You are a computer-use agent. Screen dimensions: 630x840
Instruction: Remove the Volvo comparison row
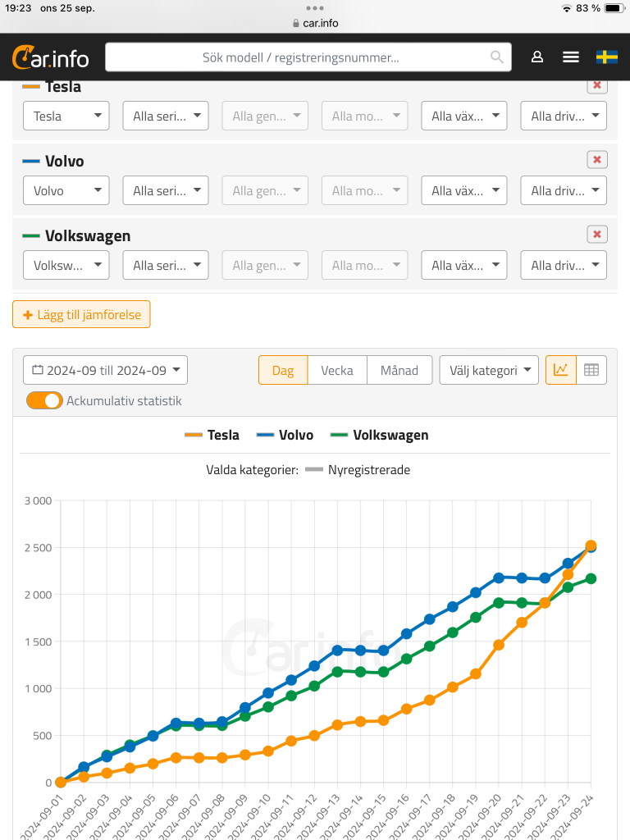[597, 160]
